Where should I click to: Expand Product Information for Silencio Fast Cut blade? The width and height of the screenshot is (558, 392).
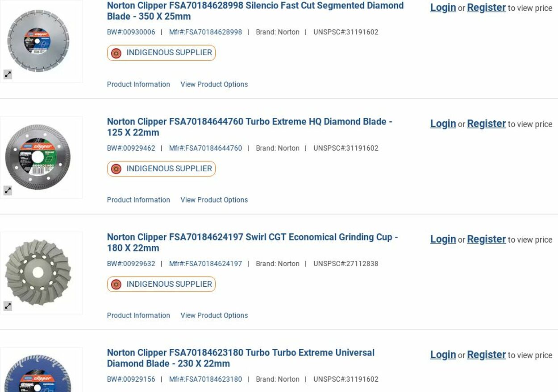138,84
